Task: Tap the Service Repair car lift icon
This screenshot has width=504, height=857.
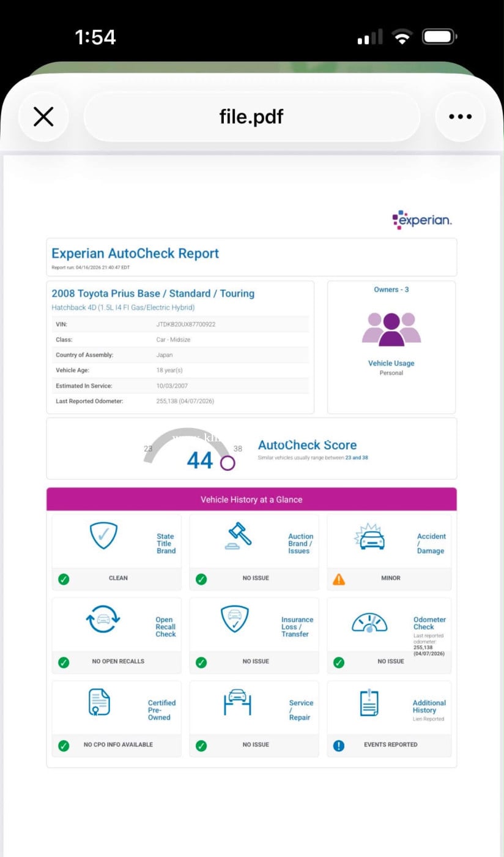Action: pyautogui.click(x=237, y=702)
